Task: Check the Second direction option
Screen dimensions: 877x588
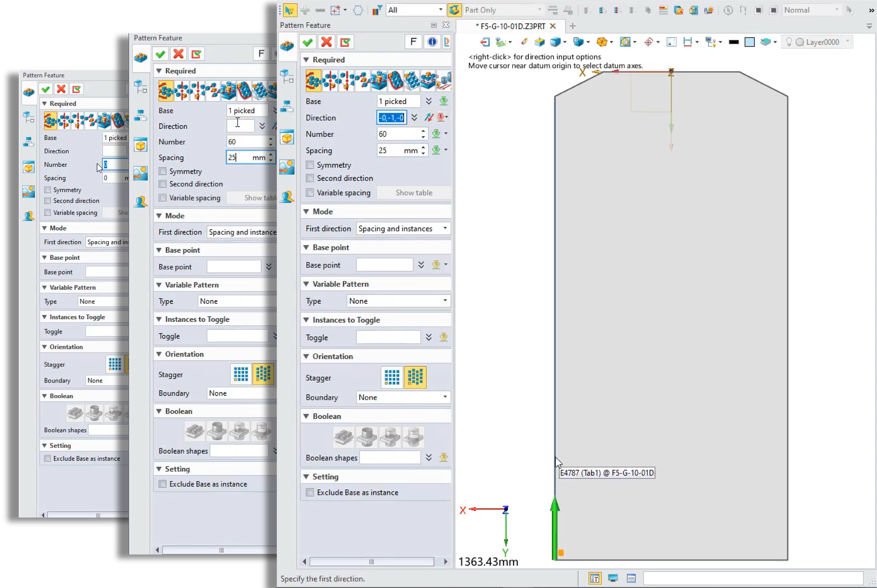Action: [x=310, y=178]
